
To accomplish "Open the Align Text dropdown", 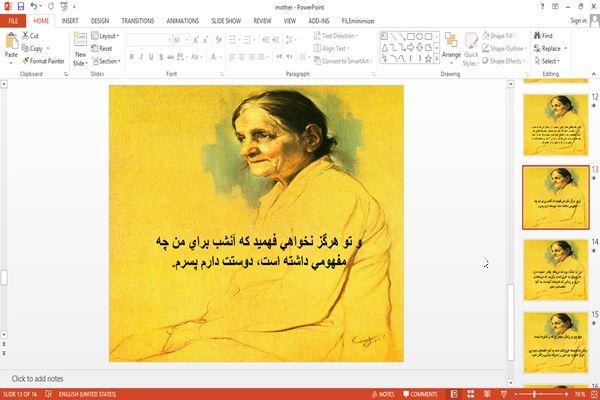I will (332, 48).
